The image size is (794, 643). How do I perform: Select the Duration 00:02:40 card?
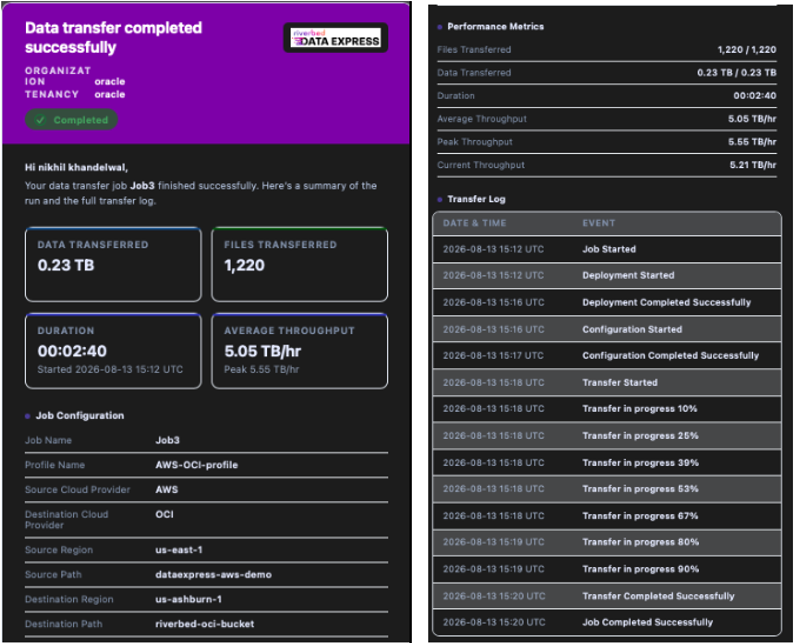coord(113,351)
